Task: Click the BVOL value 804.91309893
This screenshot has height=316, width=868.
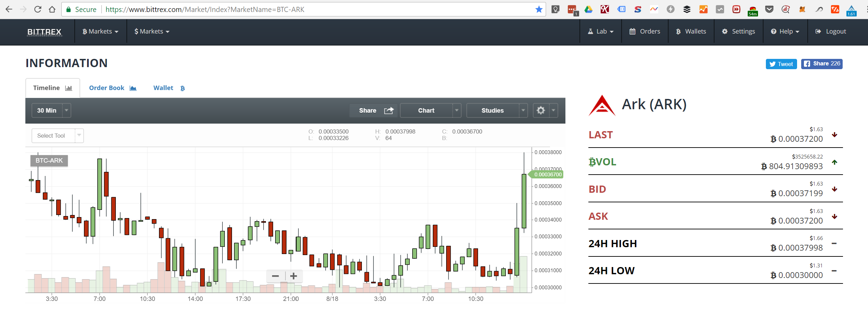Action: (x=792, y=166)
